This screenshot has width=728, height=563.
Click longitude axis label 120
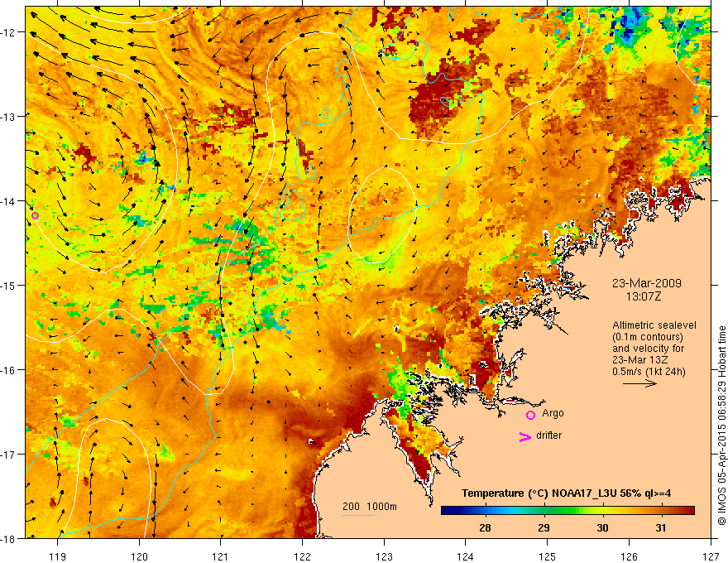(x=139, y=556)
